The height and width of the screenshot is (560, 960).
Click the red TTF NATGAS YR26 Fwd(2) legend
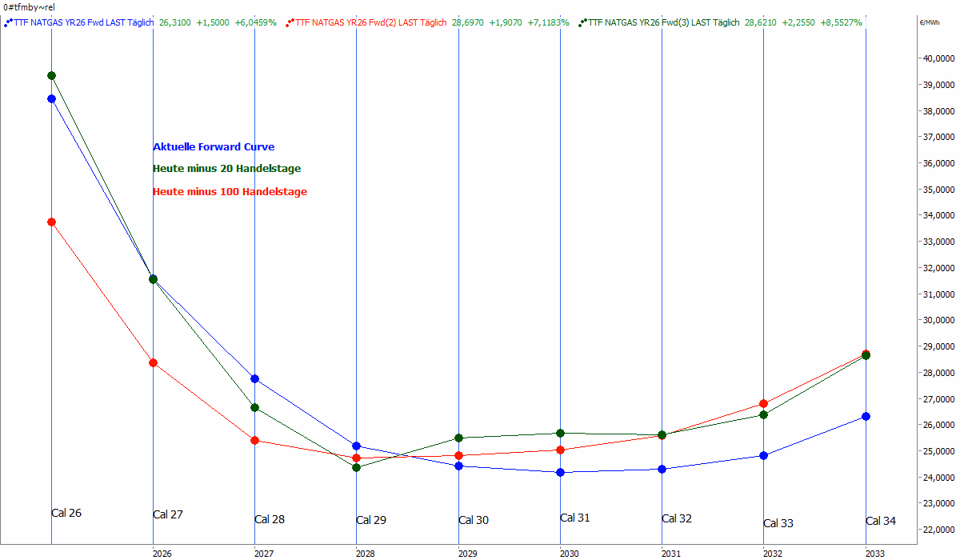371,23
